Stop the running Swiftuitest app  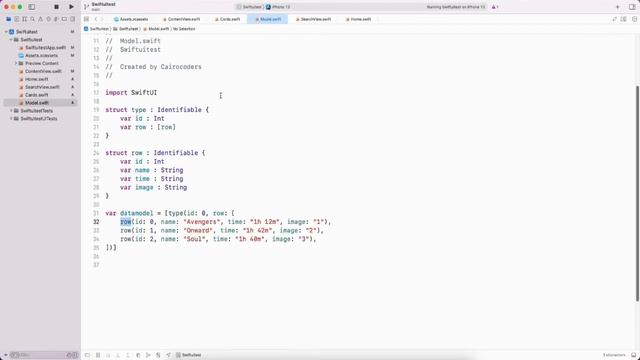click(56, 7)
